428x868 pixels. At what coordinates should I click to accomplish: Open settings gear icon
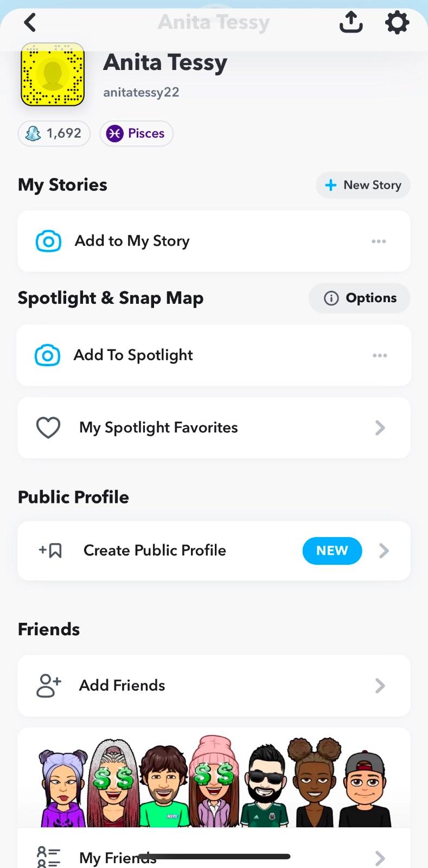397,23
